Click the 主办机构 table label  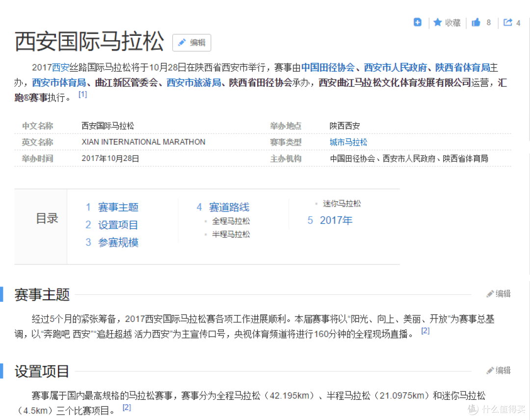[x=286, y=158]
